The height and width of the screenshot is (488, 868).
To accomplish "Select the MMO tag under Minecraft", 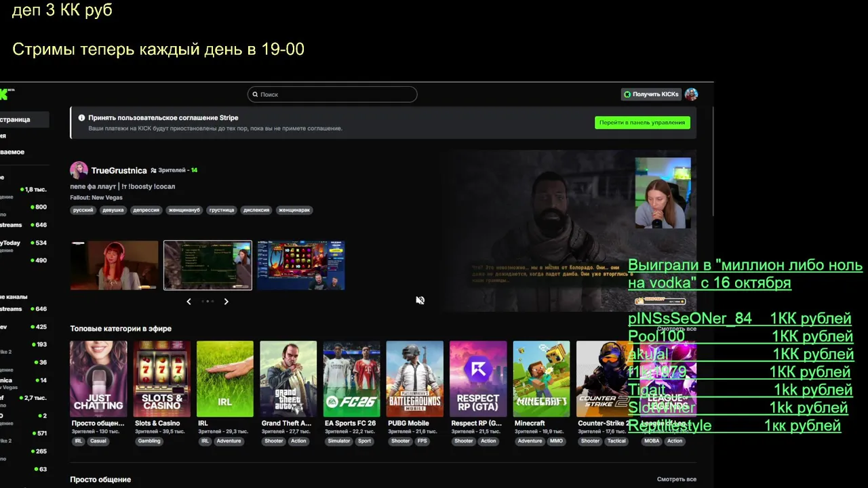I will click(556, 441).
